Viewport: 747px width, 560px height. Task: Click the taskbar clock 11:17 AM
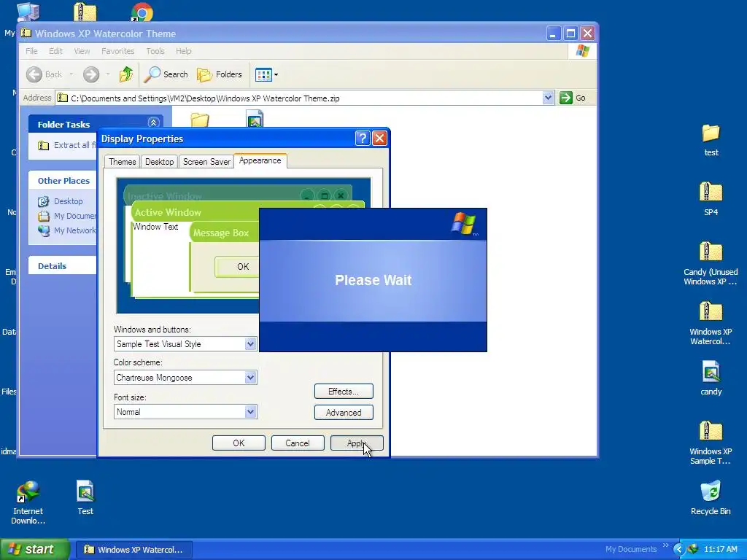click(720, 549)
